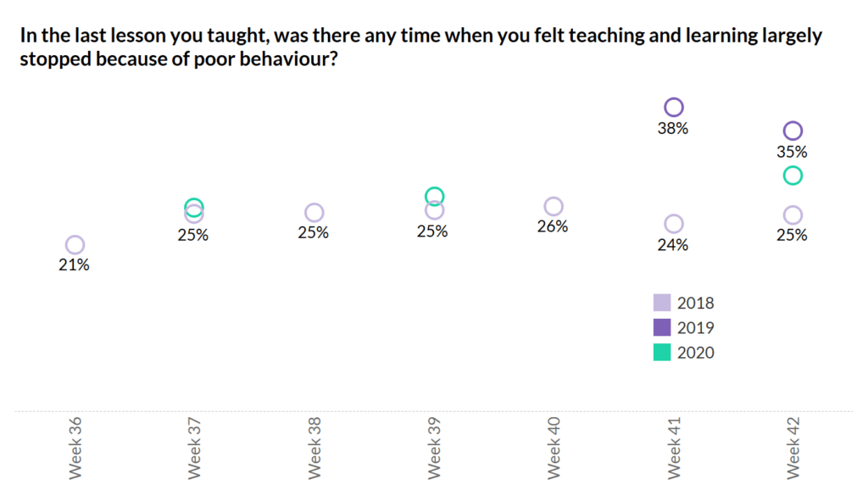Screen dimensions: 868x496
Task: Click the 38% data label
Action: click(x=674, y=130)
